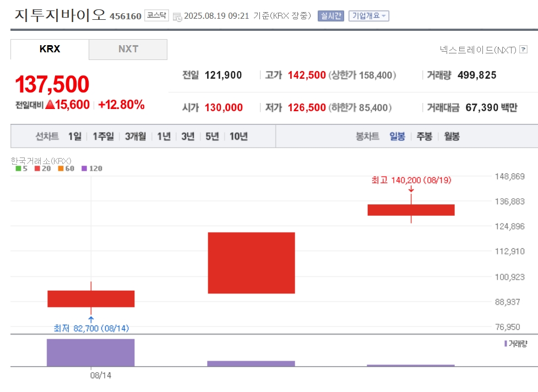Click the calendar clock icon beside date
This screenshot has width=538, height=392.
click(177, 17)
